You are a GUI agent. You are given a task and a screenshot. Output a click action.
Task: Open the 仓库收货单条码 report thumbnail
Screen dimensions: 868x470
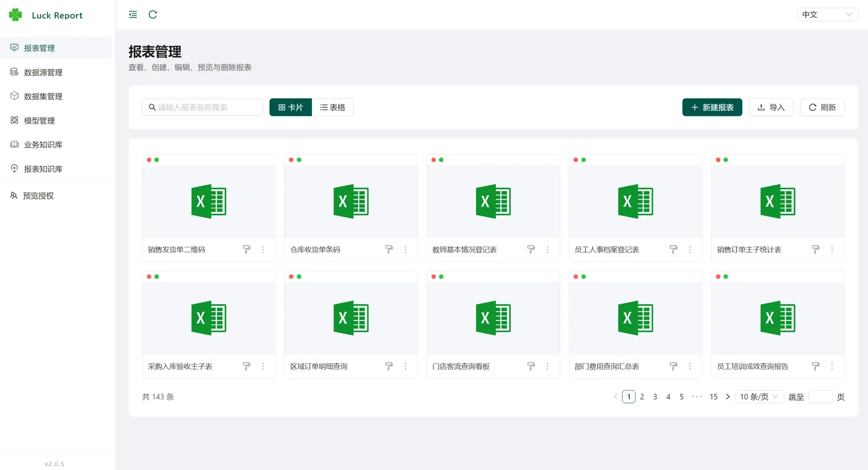click(x=351, y=202)
